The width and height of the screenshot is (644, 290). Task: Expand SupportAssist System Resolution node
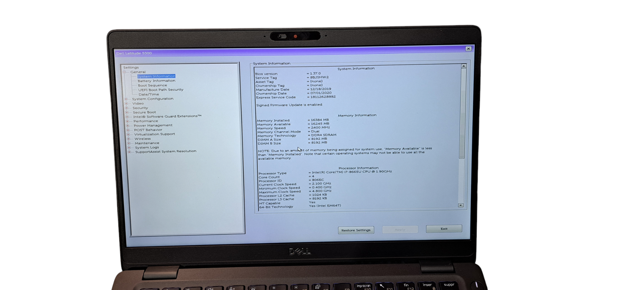tap(129, 152)
